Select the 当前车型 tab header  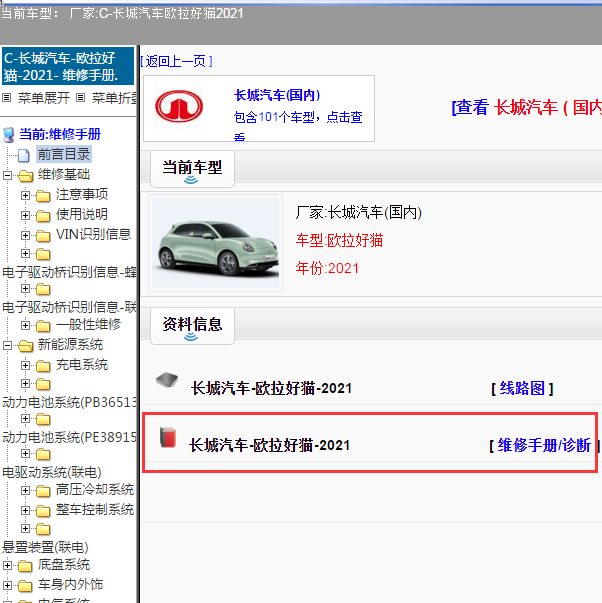pos(192,168)
